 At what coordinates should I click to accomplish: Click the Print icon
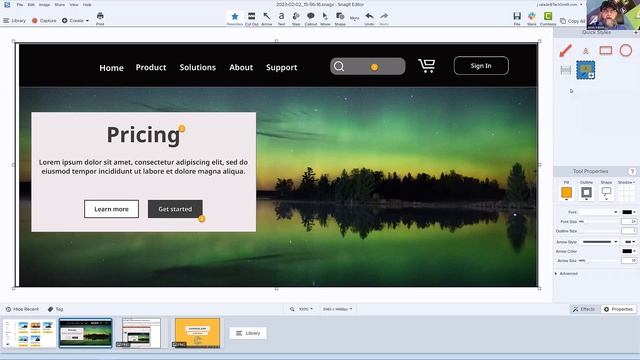100,18
